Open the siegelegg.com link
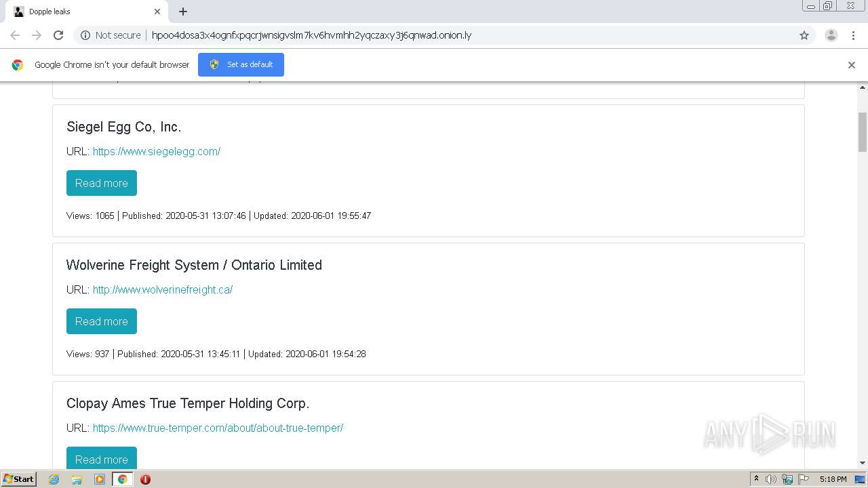The height and width of the screenshot is (488, 868). 157,151
